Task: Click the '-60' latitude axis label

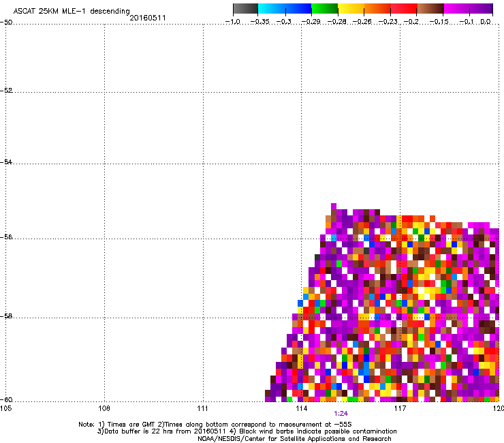Action: point(6,400)
